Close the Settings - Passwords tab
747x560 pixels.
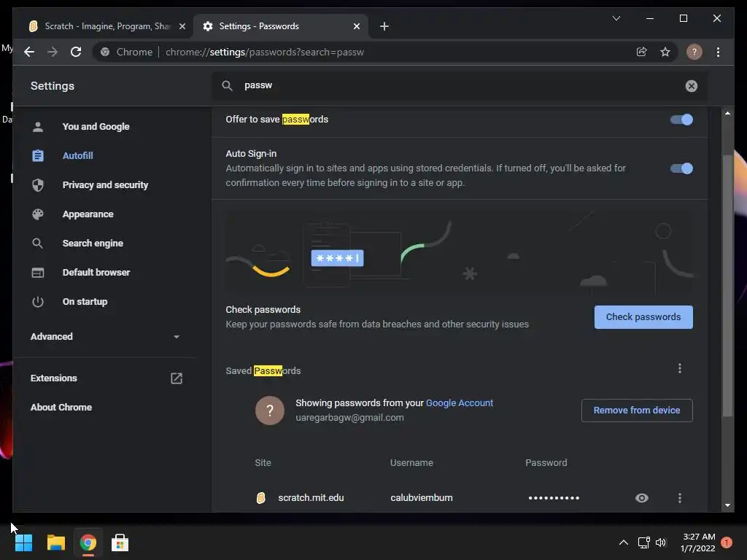pyautogui.click(x=356, y=26)
